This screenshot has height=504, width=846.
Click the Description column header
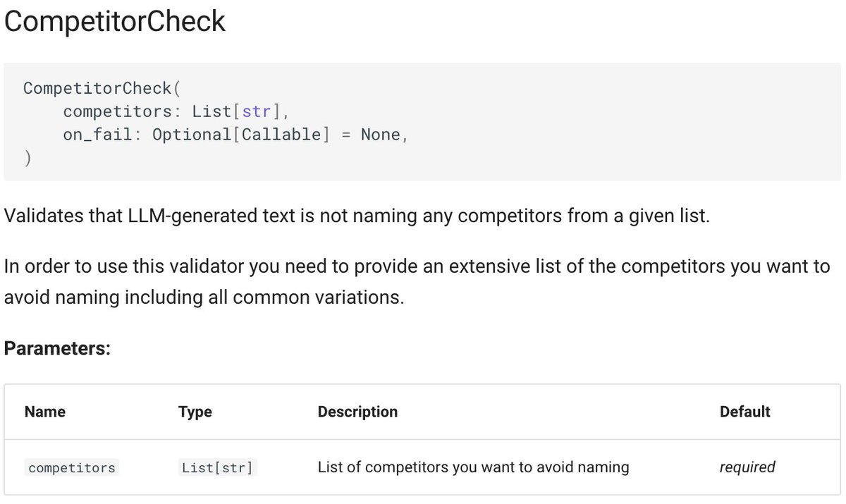[357, 412]
